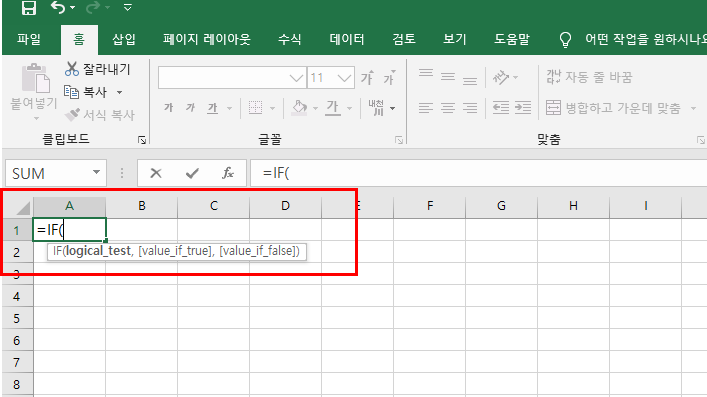This screenshot has width=707, height=397.
Task: Open the borders dropdown arrow
Action: (x=272, y=108)
